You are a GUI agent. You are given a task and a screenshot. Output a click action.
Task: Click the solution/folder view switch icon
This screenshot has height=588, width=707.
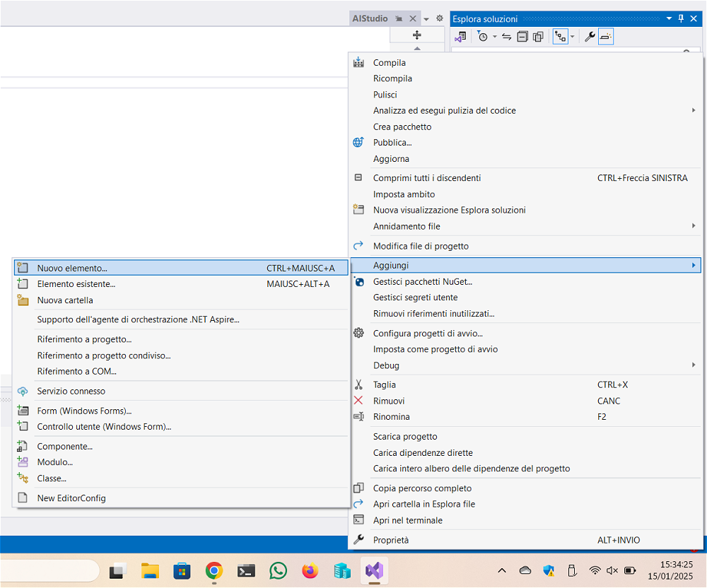pyautogui.click(x=461, y=37)
